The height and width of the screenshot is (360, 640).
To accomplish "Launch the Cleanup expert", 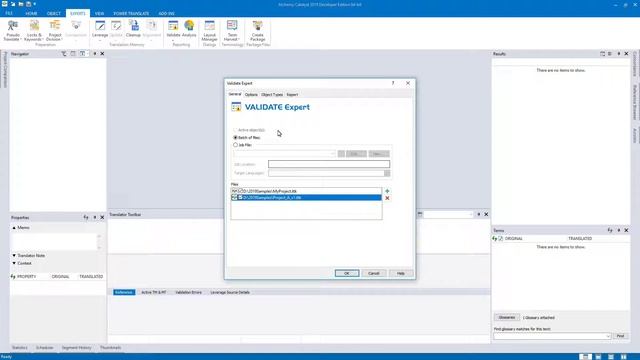I will [133, 29].
